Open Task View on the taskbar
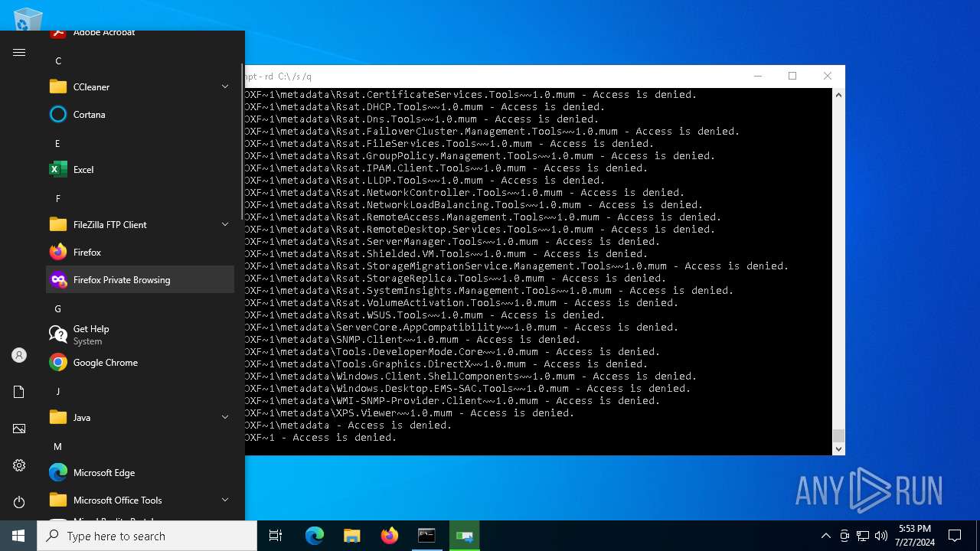The height and width of the screenshot is (551, 980). pyautogui.click(x=276, y=536)
